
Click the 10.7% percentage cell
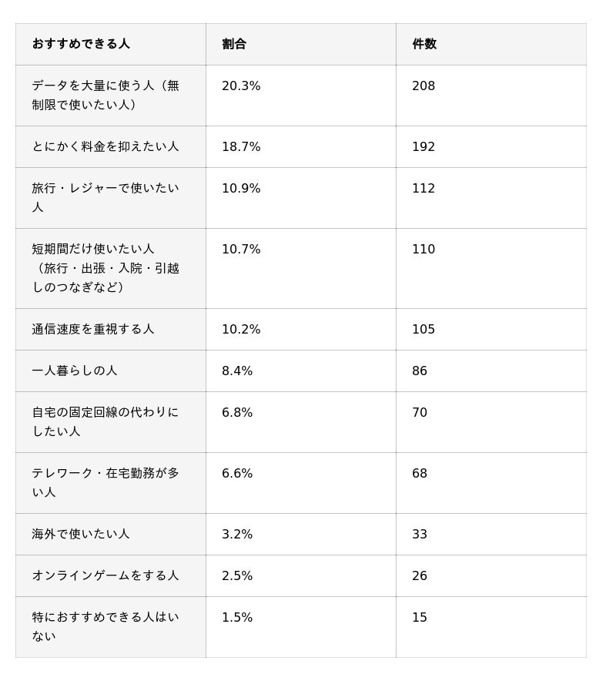click(241, 250)
